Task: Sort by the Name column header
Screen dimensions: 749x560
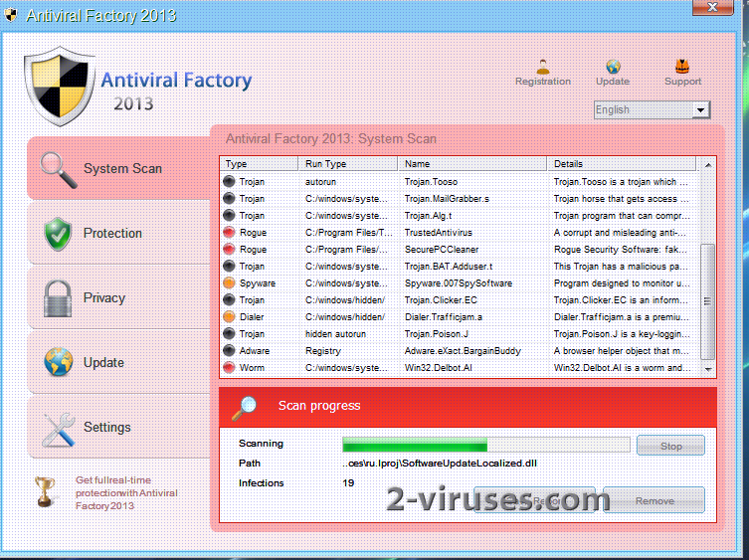Action: [471, 164]
